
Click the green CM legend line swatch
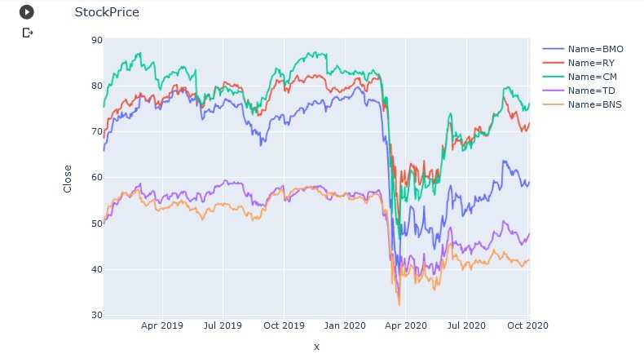pos(553,77)
